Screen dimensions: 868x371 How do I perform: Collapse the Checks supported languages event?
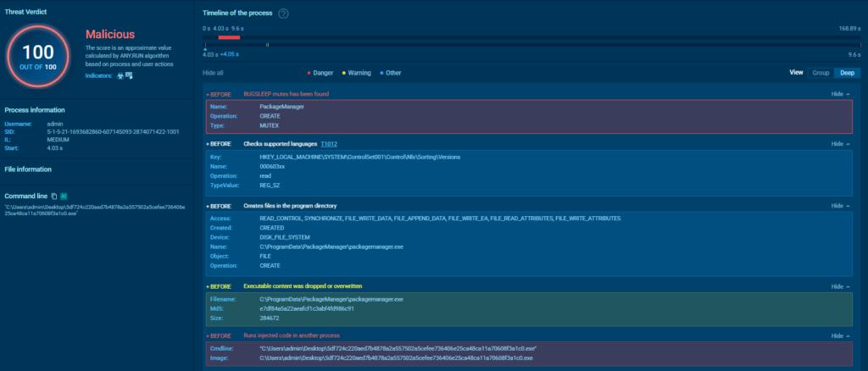pyautogui.click(x=839, y=144)
